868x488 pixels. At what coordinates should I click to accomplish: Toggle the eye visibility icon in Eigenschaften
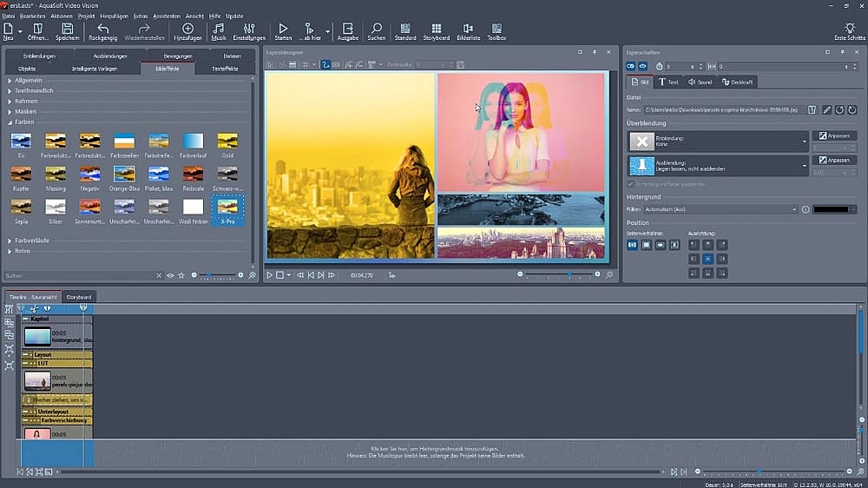[643, 66]
